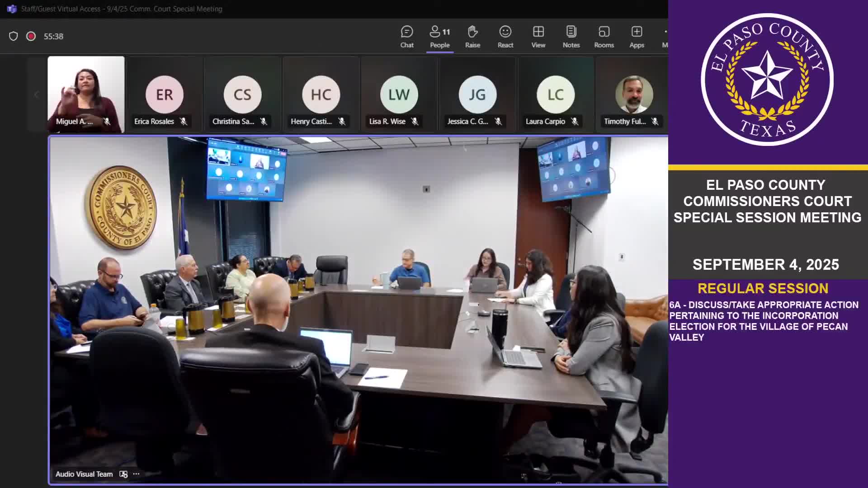Open breakout Rooms
The image size is (868, 488).
(x=604, y=37)
